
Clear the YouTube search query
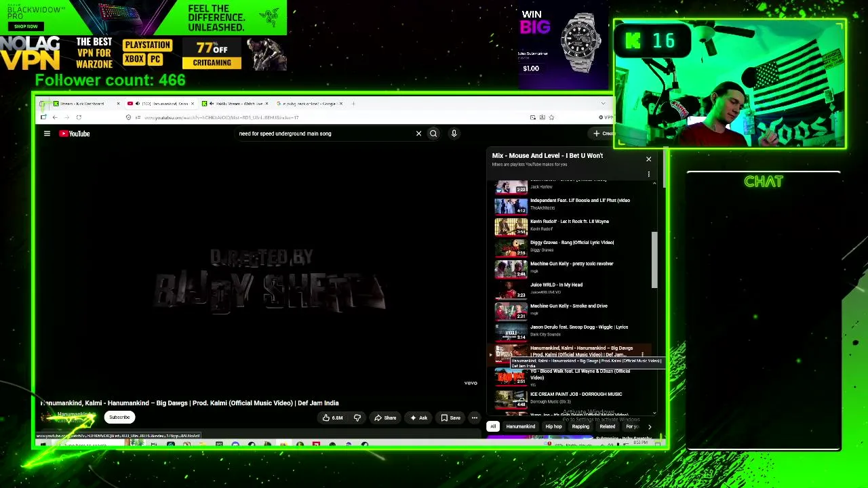click(x=418, y=134)
